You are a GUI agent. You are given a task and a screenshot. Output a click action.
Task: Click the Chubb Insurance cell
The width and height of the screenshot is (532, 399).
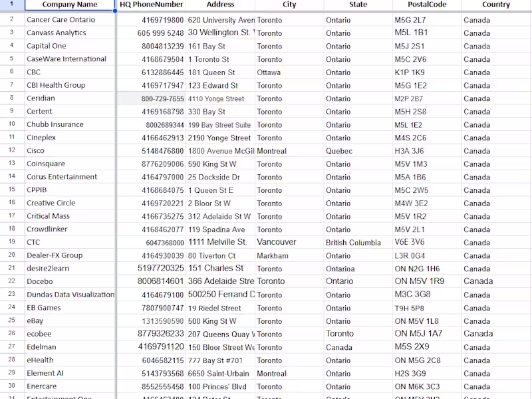(70, 124)
